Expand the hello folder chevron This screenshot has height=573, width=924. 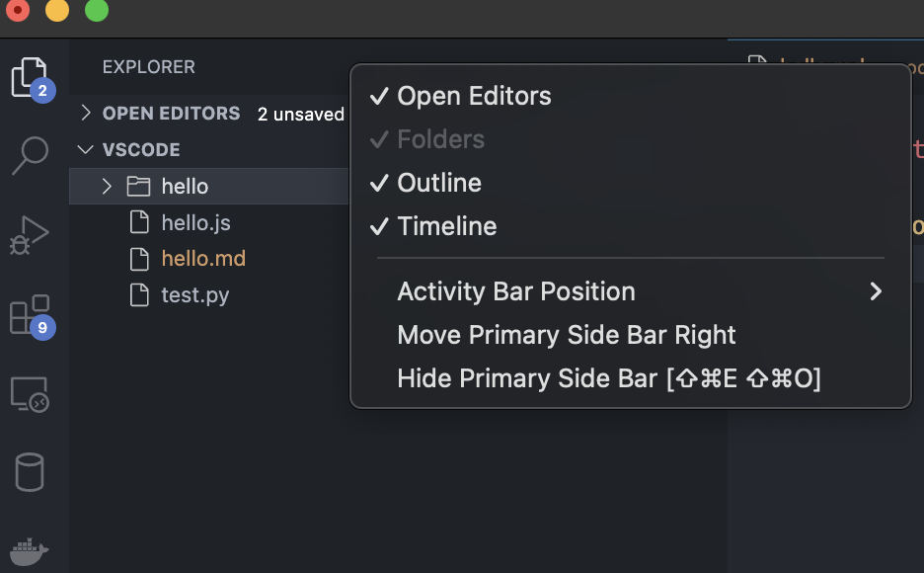click(x=107, y=187)
